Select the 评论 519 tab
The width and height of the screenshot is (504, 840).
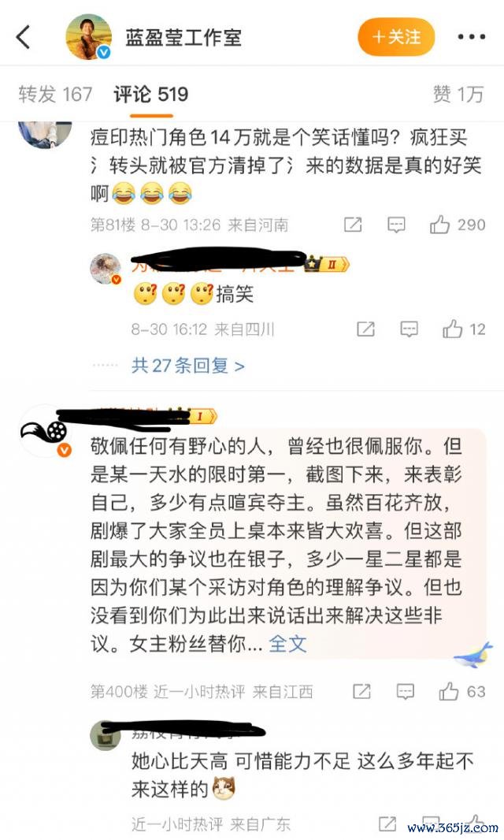(151, 95)
